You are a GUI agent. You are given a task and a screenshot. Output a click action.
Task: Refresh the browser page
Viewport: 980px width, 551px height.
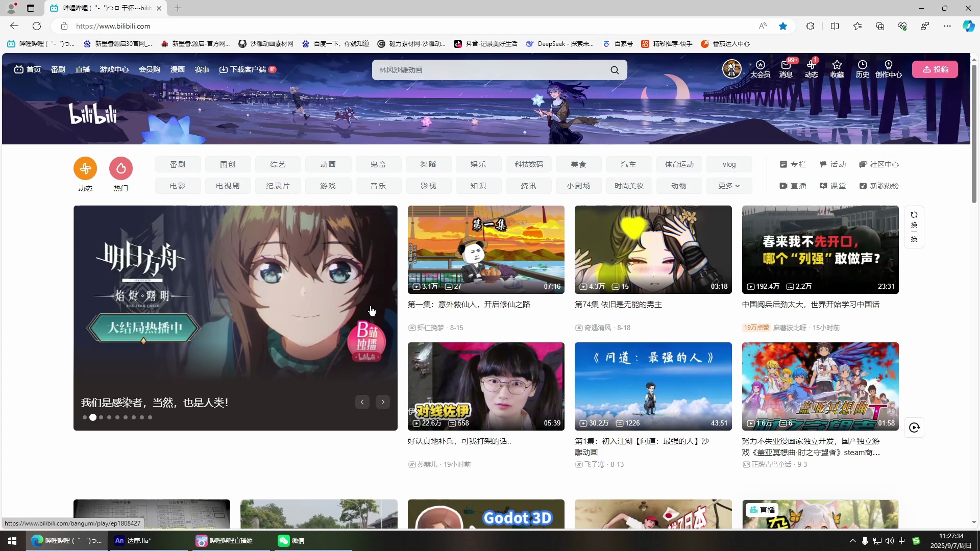tap(37, 26)
